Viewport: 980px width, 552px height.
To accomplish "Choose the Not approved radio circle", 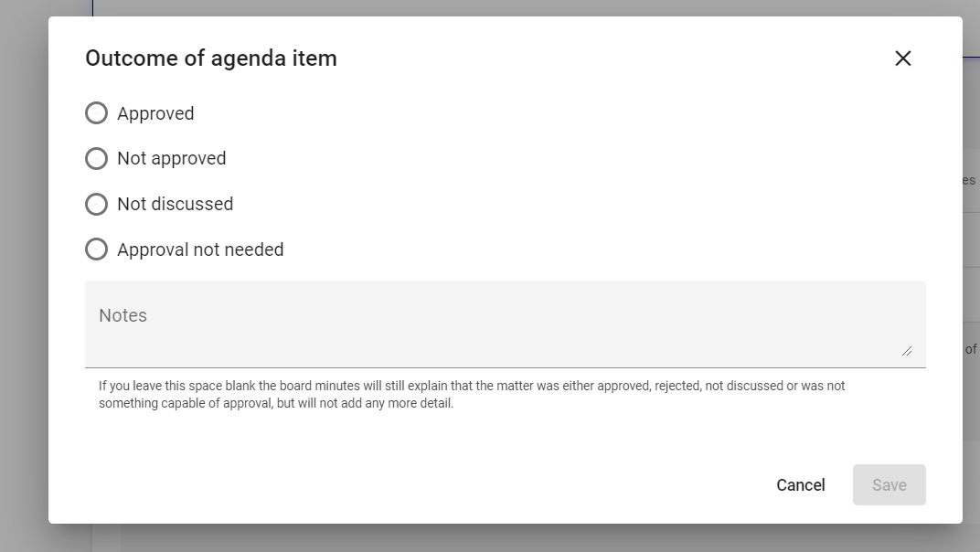I will [x=96, y=159].
